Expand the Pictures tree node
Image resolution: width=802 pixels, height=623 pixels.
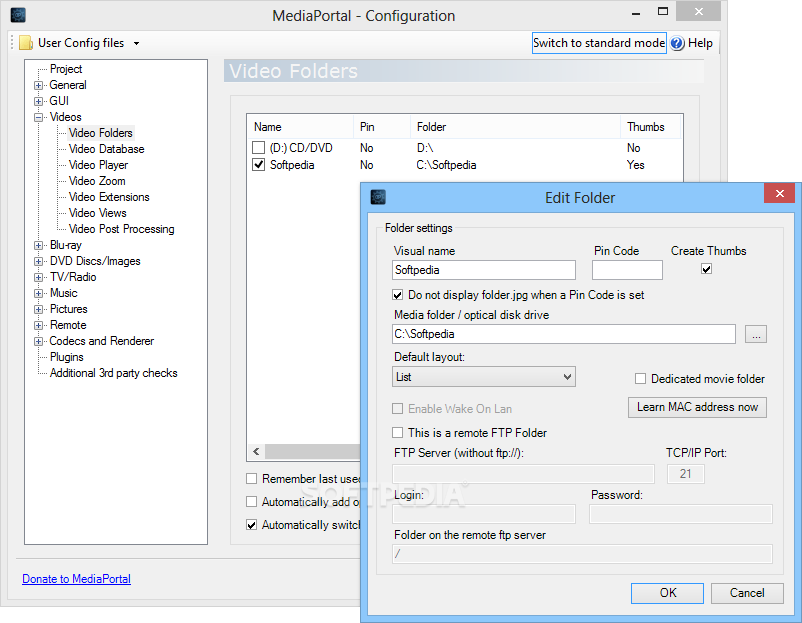(x=38, y=309)
